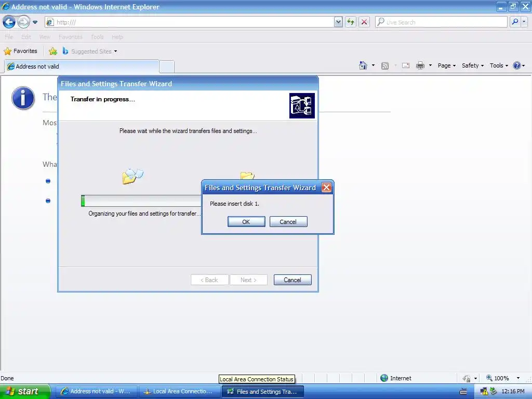The height and width of the screenshot is (399, 532).
Task: Switch to Address not valid taskbar button
Action: [x=96, y=391]
